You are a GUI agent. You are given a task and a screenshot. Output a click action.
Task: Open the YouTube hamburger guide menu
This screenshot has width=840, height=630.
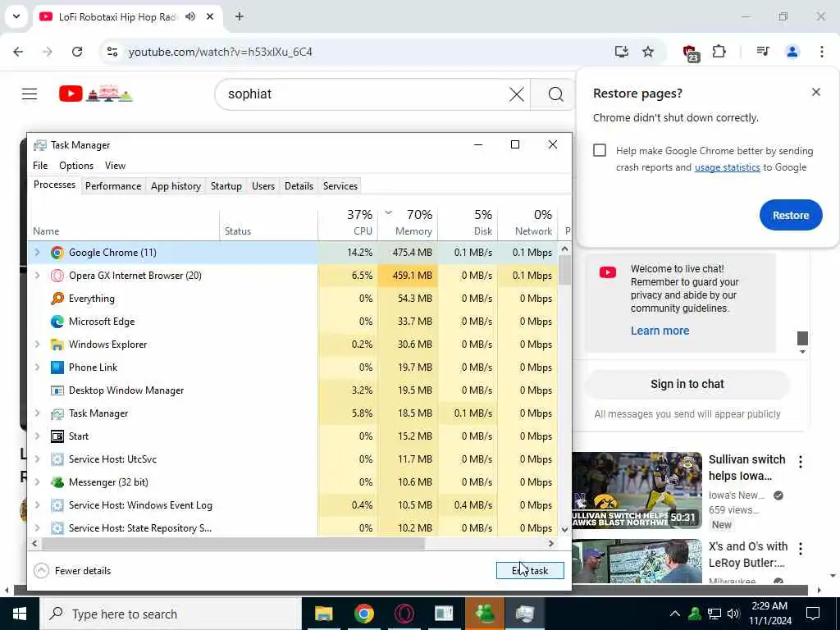pyautogui.click(x=30, y=94)
